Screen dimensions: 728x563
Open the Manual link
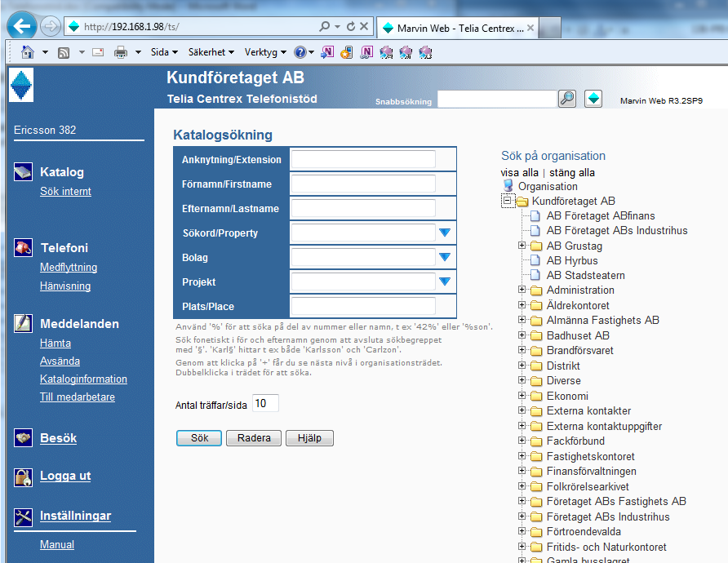tap(57, 544)
